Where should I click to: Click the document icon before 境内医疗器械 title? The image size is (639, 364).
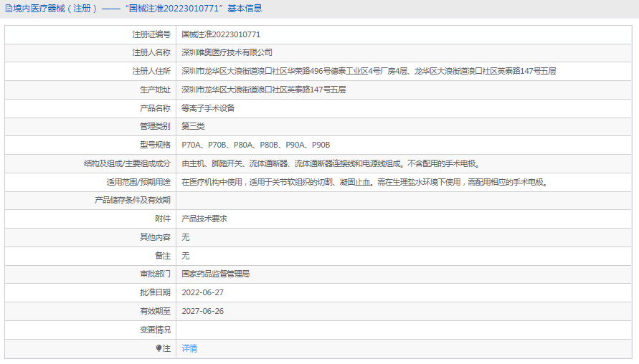tap(8, 9)
